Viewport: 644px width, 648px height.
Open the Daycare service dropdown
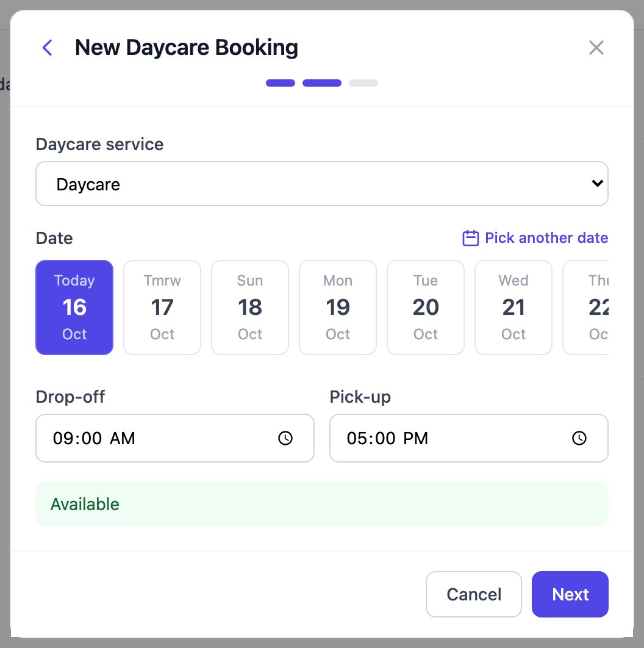[x=322, y=184]
